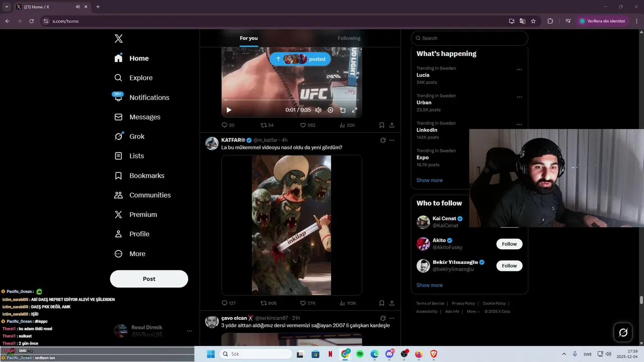
Task: Click the page translate icon in address bar
Action: (x=522, y=21)
